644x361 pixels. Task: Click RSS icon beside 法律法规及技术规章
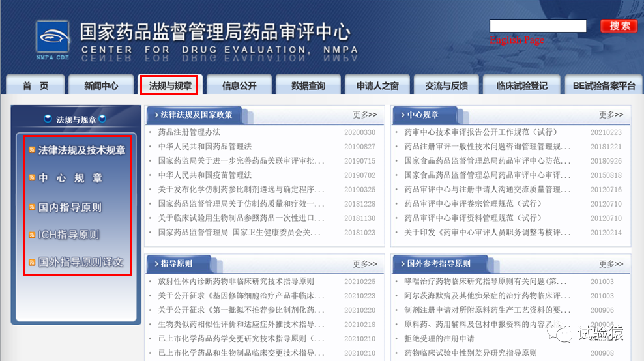pos(32,151)
